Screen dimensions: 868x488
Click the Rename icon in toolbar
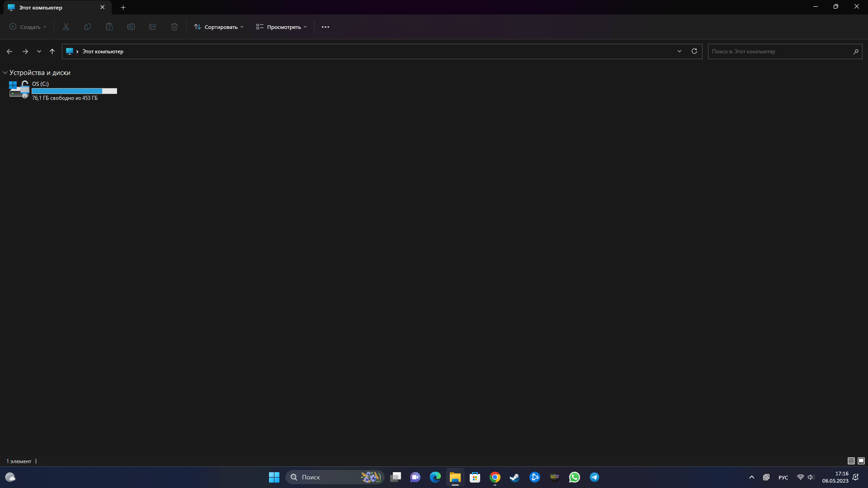[x=131, y=27]
